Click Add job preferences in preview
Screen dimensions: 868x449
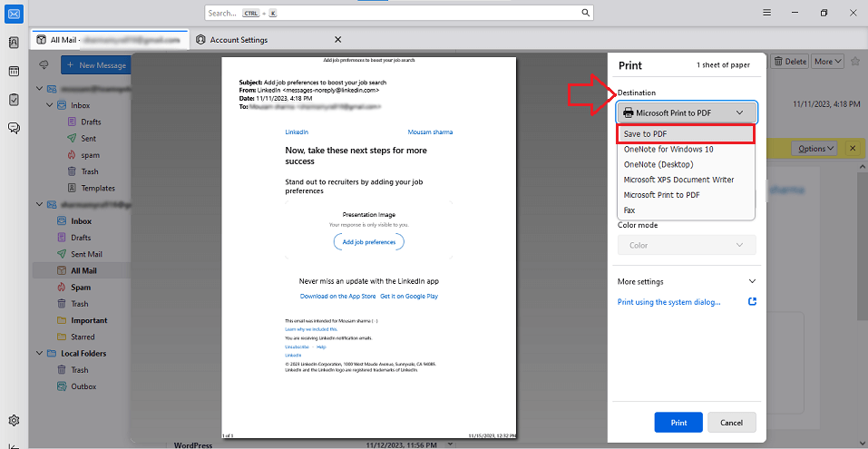(368, 242)
